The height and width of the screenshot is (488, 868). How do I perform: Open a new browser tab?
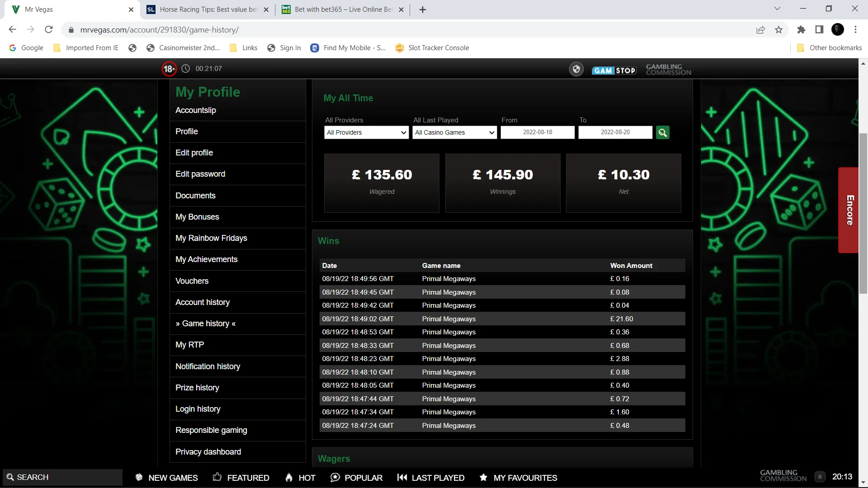tap(423, 9)
